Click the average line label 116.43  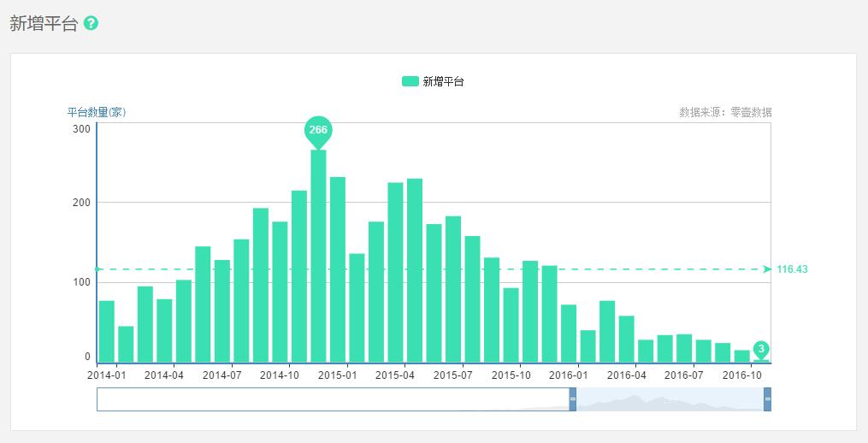click(792, 269)
